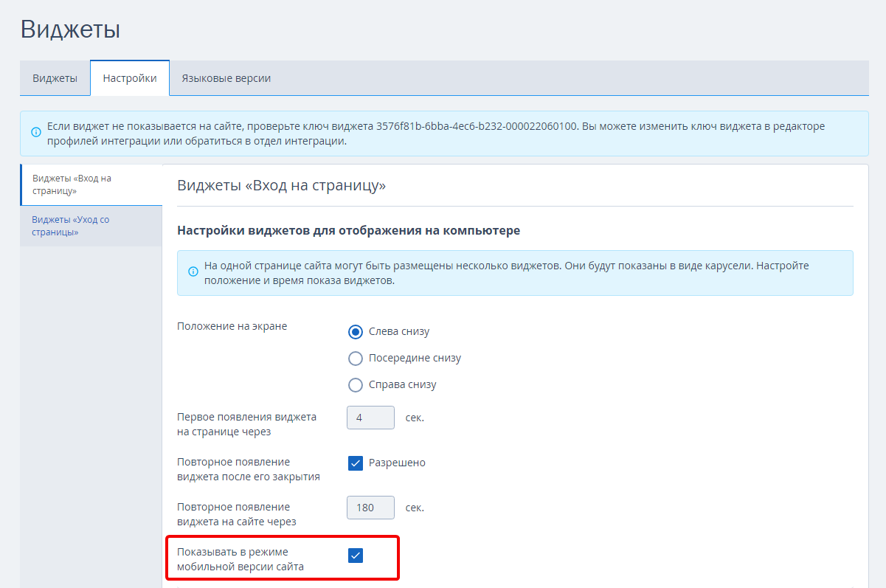Select 'Виджеты «Вход на страницу»' sidebar item

pyautogui.click(x=91, y=184)
